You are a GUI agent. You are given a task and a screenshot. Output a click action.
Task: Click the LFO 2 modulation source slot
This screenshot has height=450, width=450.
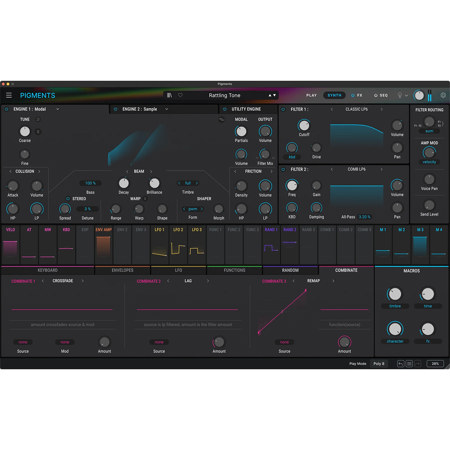click(x=178, y=245)
